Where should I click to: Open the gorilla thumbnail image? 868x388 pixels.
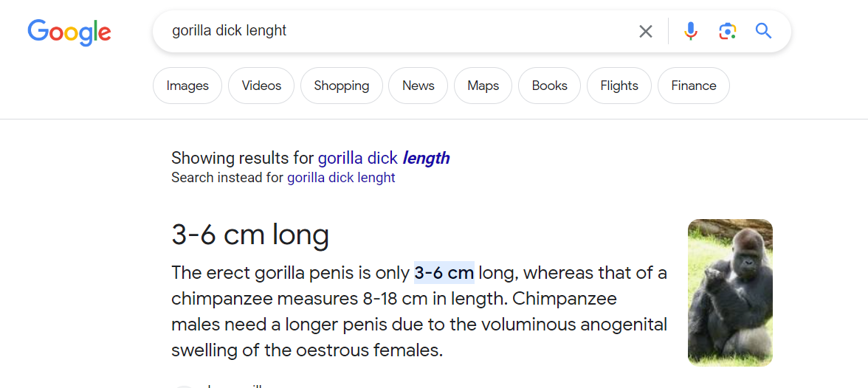tap(730, 293)
